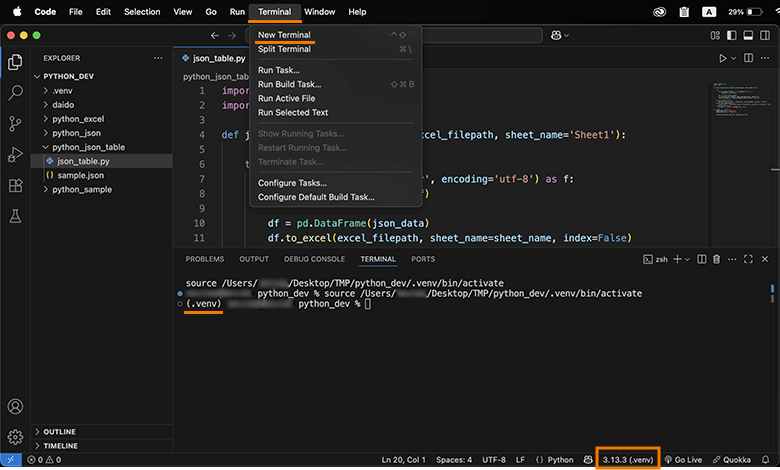Open the Selection menu in menu bar

coord(142,11)
